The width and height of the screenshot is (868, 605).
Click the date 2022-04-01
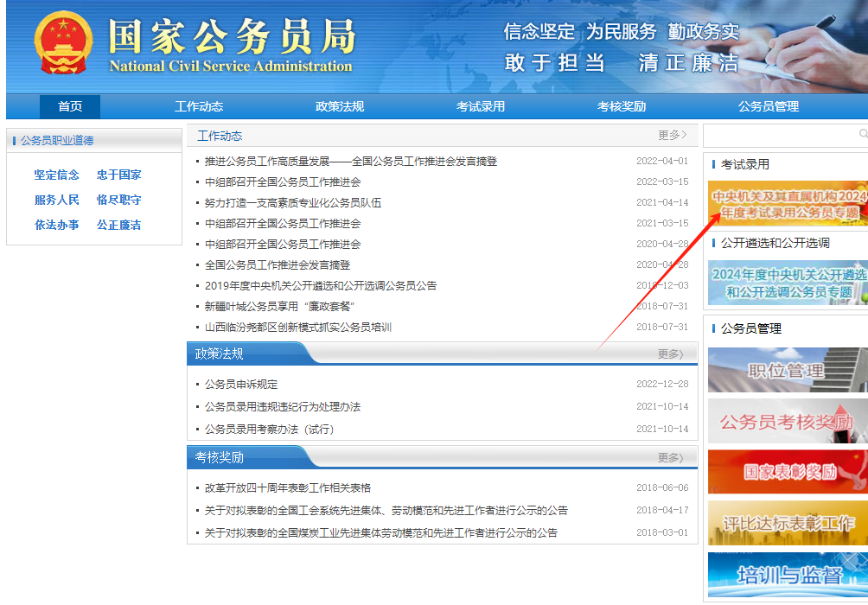(662, 161)
